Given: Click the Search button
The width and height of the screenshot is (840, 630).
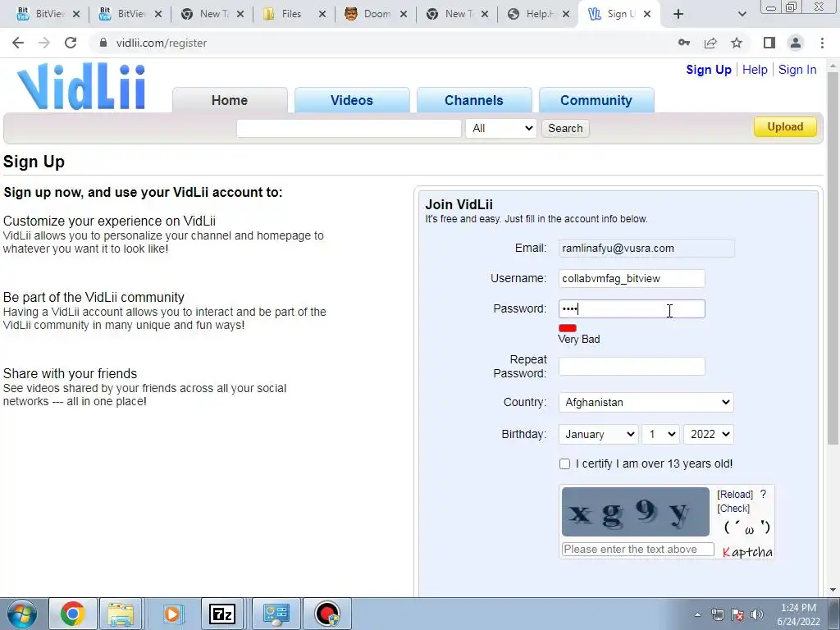Looking at the screenshot, I should 565,128.
